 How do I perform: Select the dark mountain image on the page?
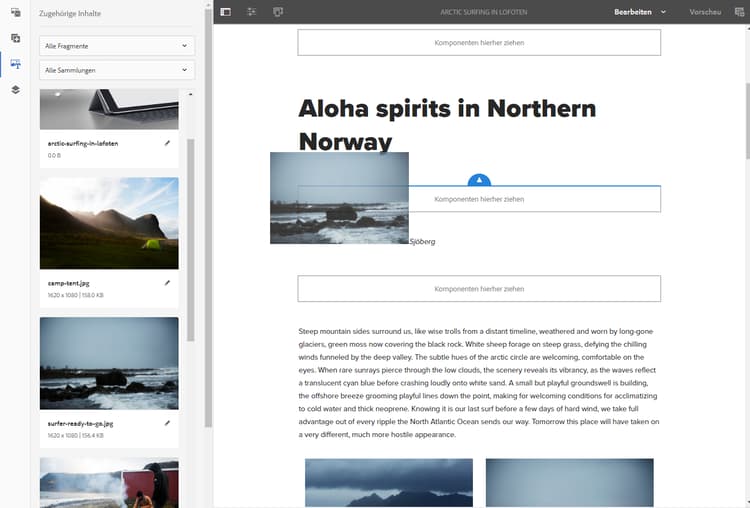point(389,483)
